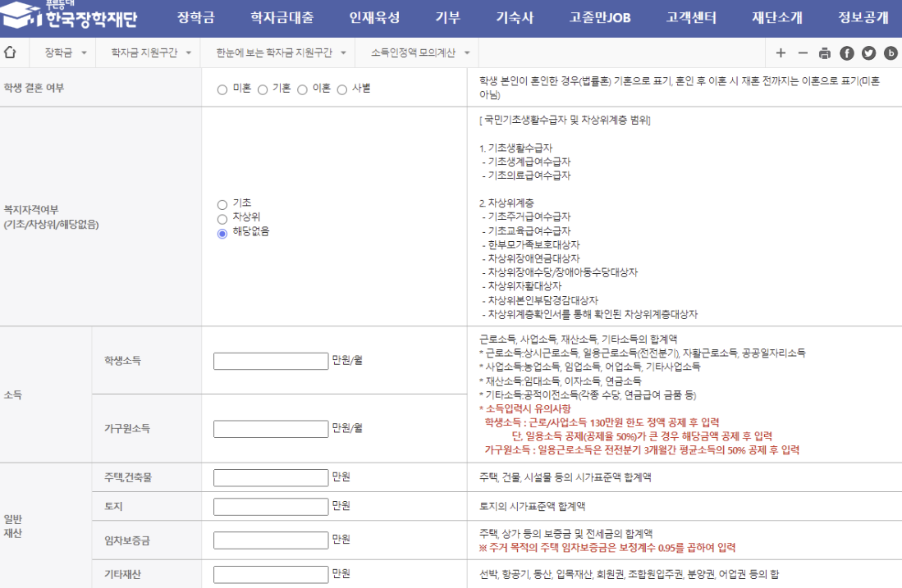Open the 장학금 top menu
902x588 pixels.
click(x=196, y=18)
